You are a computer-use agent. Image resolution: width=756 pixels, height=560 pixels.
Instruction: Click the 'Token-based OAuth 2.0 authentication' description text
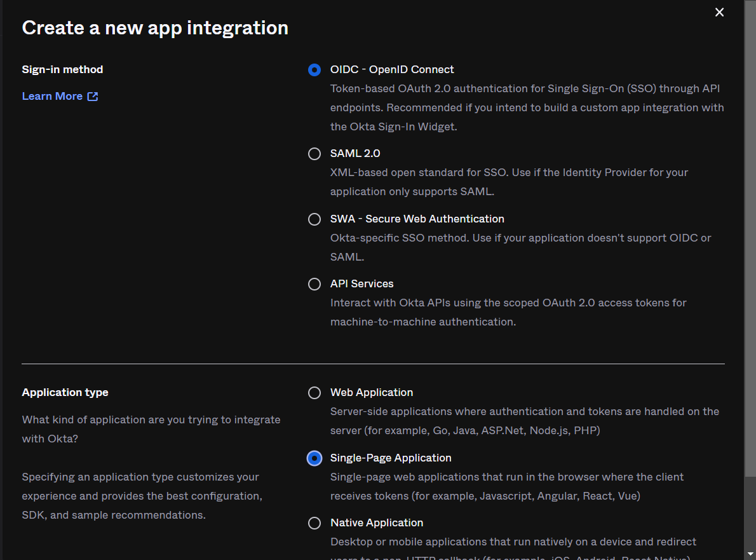click(527, 107)
